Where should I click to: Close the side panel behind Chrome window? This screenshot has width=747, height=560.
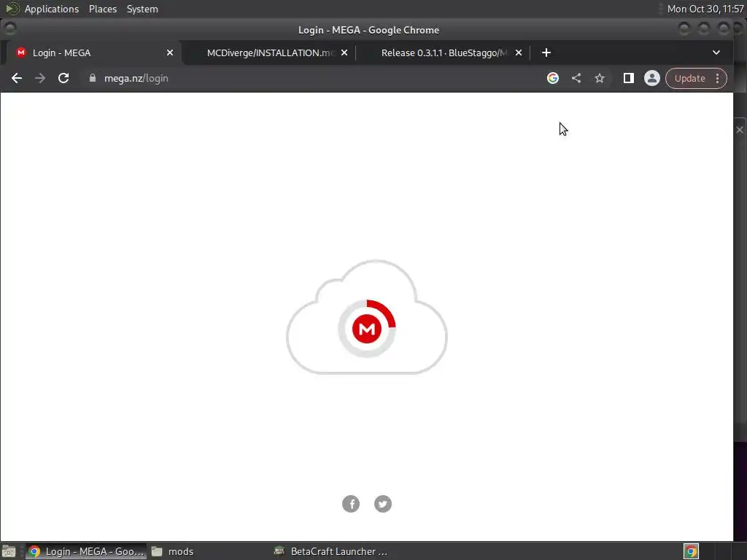[740, 130]
